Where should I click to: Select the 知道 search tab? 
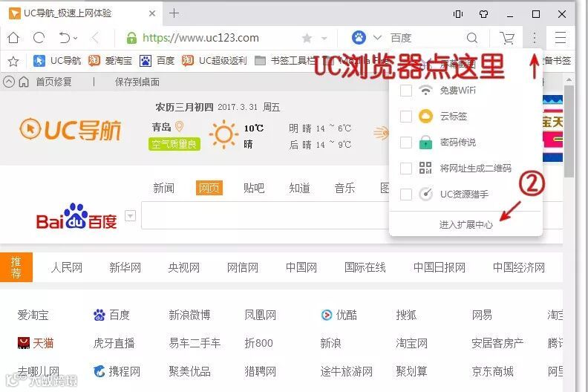click(x=299, y=188)
